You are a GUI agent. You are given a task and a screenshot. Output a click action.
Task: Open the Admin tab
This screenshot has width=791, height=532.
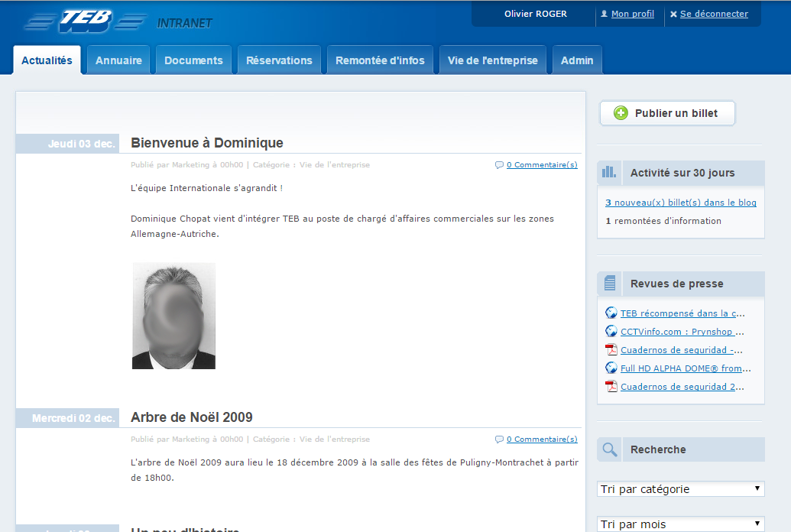(577, 60)
